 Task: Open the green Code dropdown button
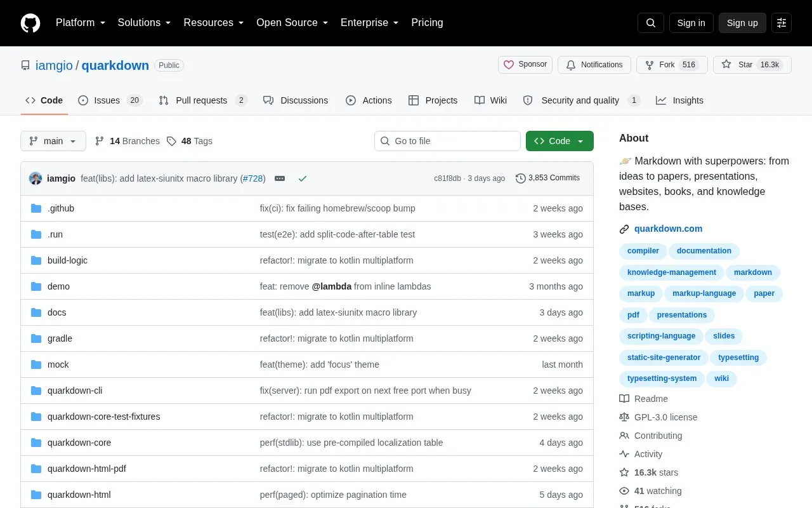tap(560, 141)
